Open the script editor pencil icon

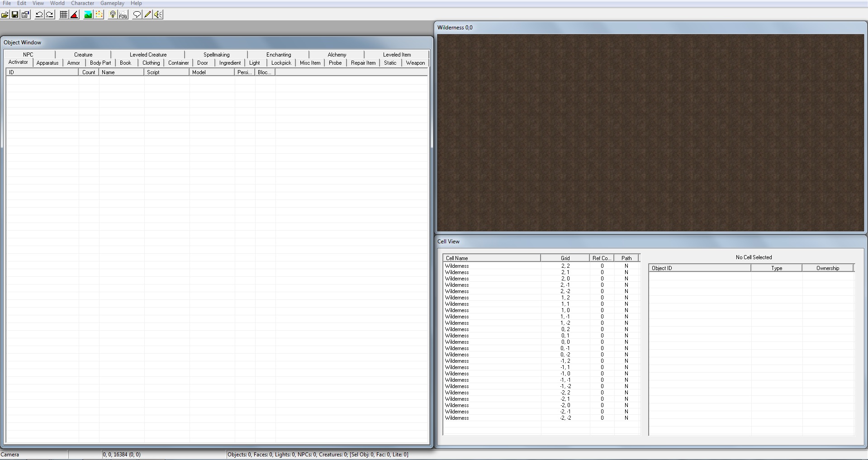click(x=147, y=14)
